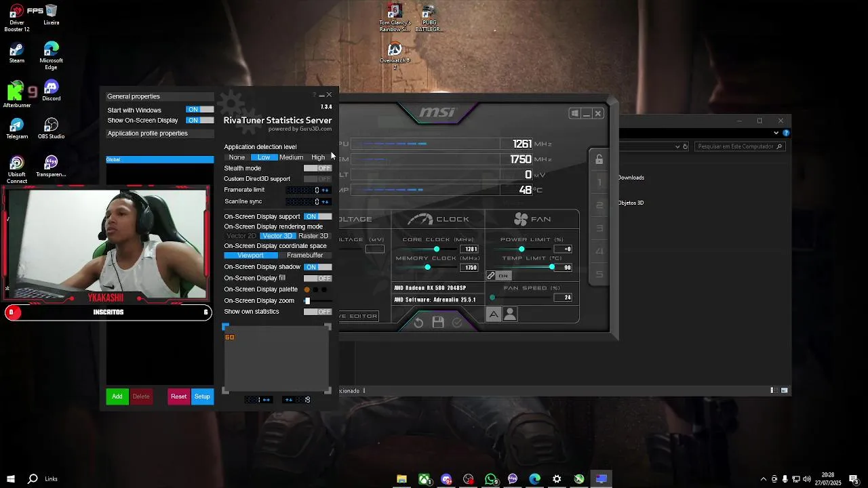The width and height of the screenshot is (868, 488).
Task: Expand the Explorer ribbon chevron
Action: tap(776, 133)
